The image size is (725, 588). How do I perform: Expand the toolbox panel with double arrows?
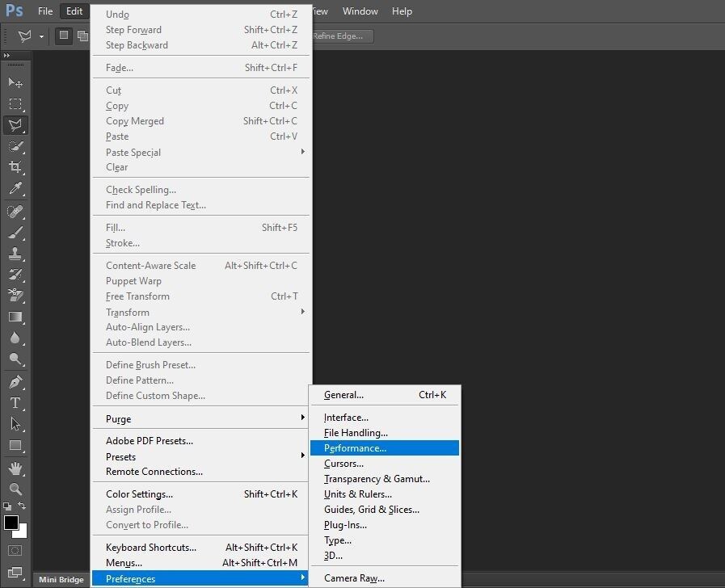7,56
